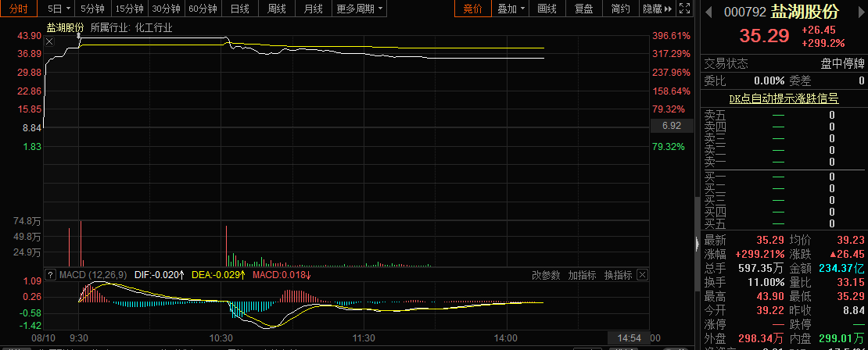Click the 最高 43.90 value

[771, 296]
